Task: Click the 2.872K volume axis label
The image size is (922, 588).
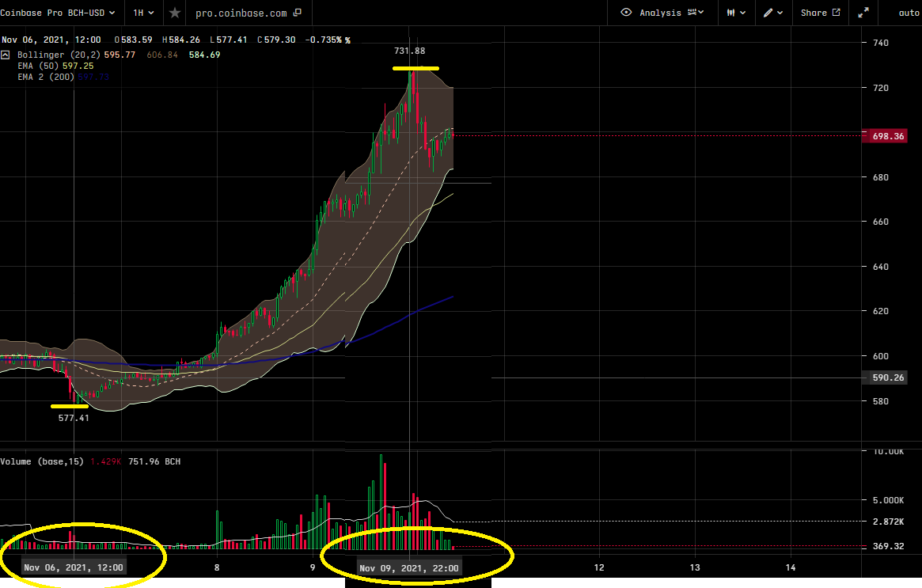Action: (888, 522)
